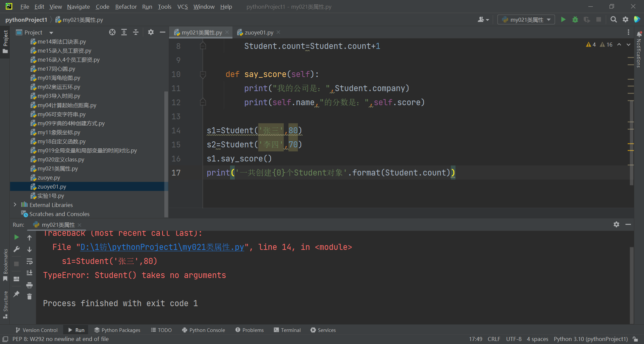644x344 pixels.
Task: Change indent setting 4 spaces
Action: [537, 339]
